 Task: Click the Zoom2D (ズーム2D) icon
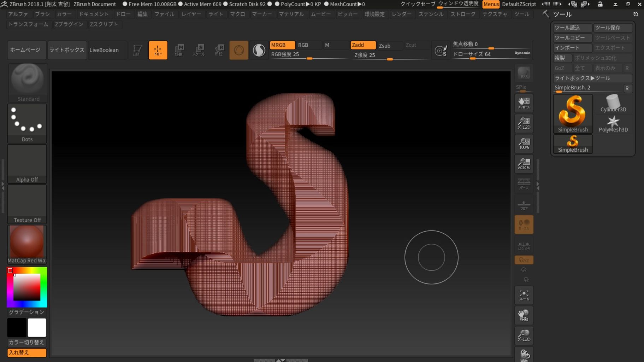(x=524, y=123)
